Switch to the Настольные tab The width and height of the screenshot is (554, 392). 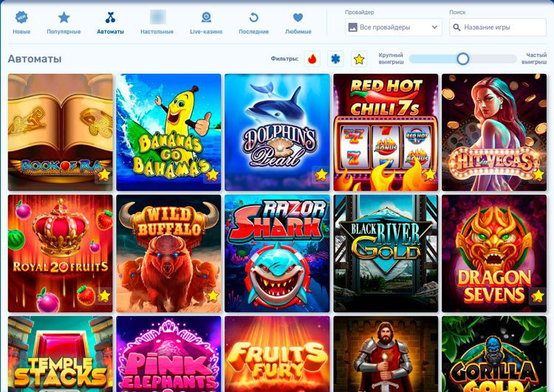pyautogui.click(x=157, y=23)
